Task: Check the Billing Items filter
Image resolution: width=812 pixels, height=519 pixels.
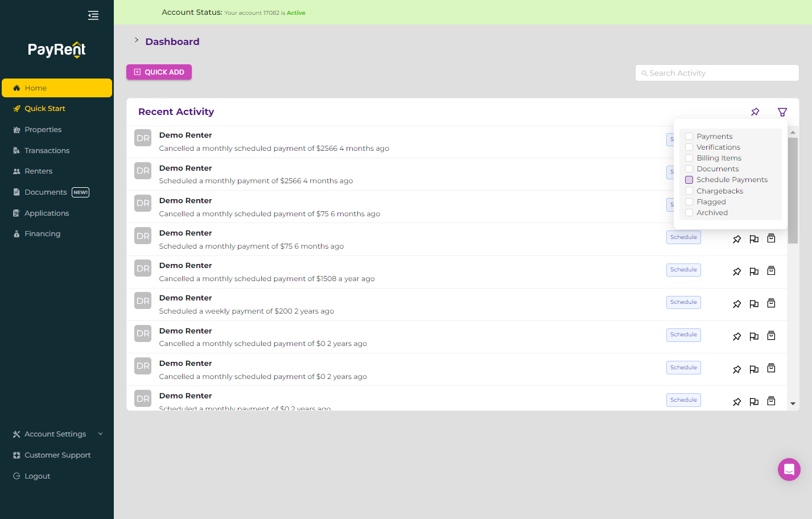Action: (x=689, y=158)
